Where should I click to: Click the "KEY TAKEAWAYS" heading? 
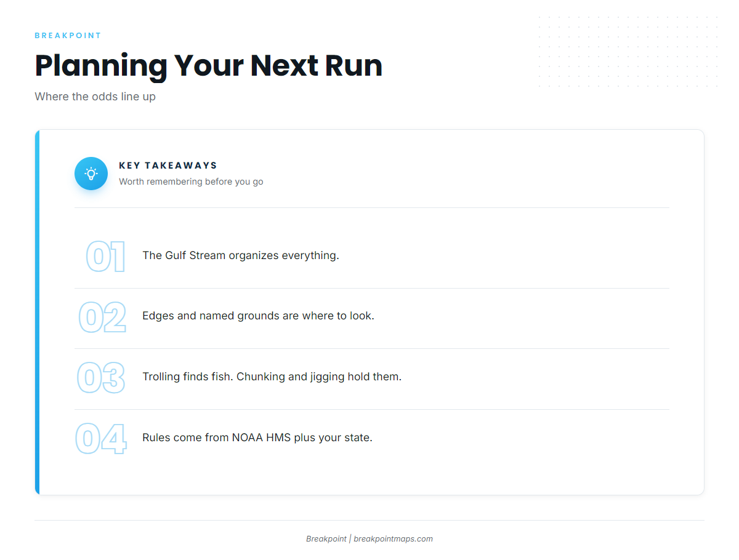click(168, 166)
